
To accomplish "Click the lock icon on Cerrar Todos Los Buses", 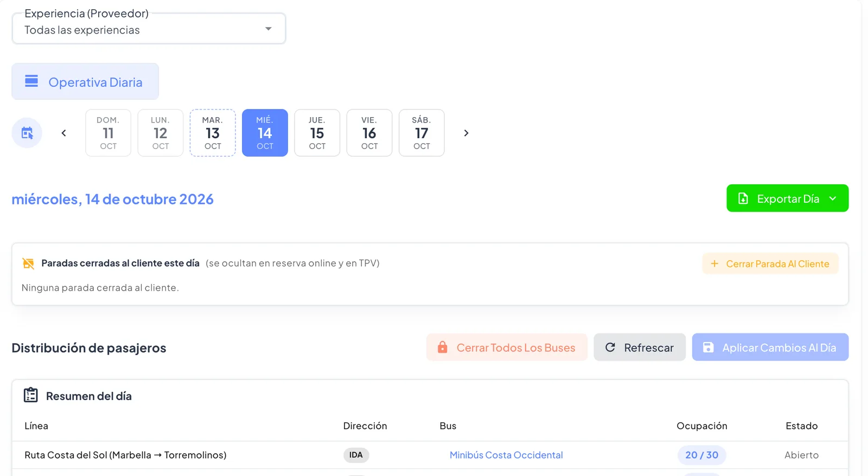I will pos(443,347).
